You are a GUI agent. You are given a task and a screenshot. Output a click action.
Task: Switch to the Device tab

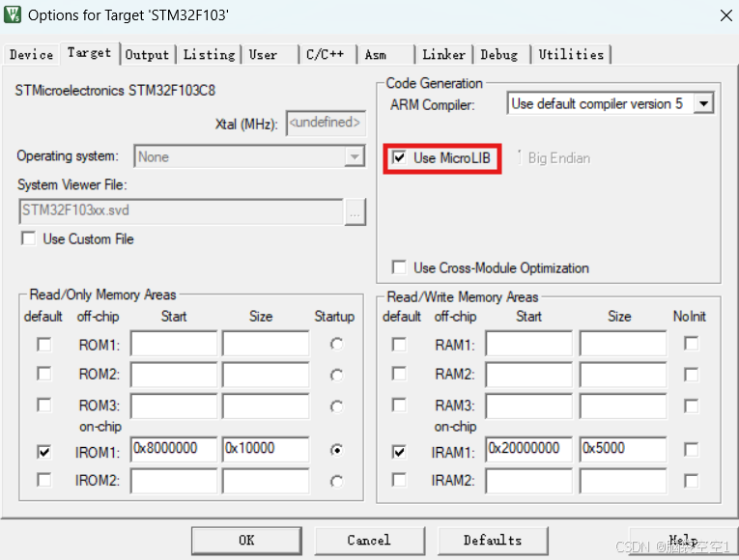31,55
